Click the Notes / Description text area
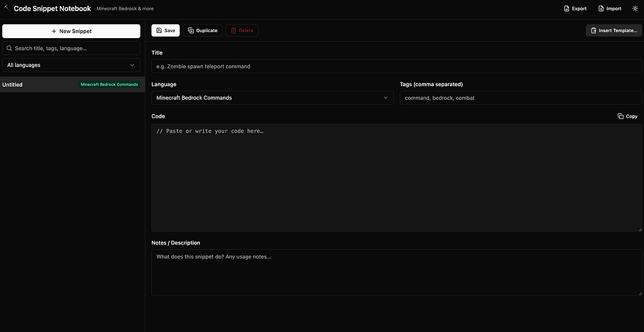This screenshot has width=644, height=332. (396, 272)
